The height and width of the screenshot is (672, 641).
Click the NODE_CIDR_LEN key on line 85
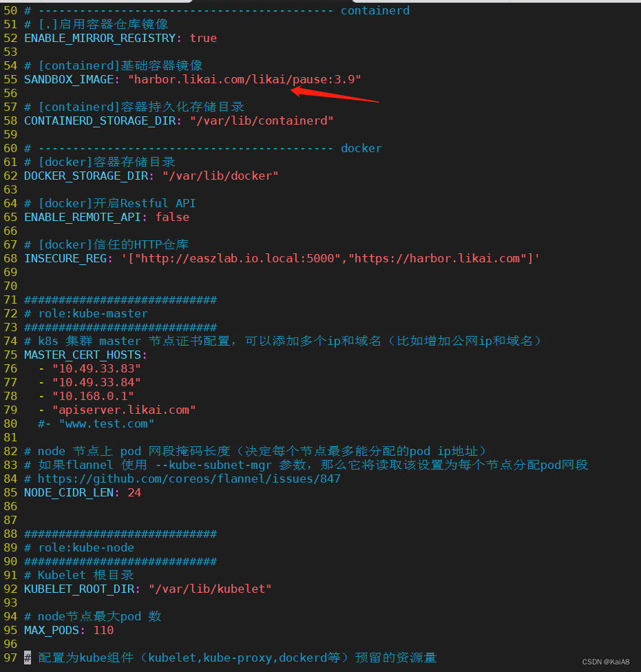point(69,493)
